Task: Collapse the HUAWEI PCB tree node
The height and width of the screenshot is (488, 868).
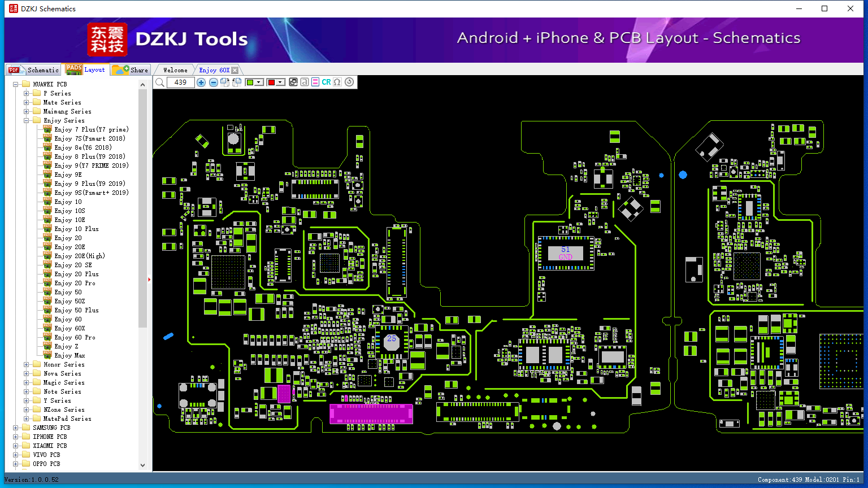Action: click(15, 84)
